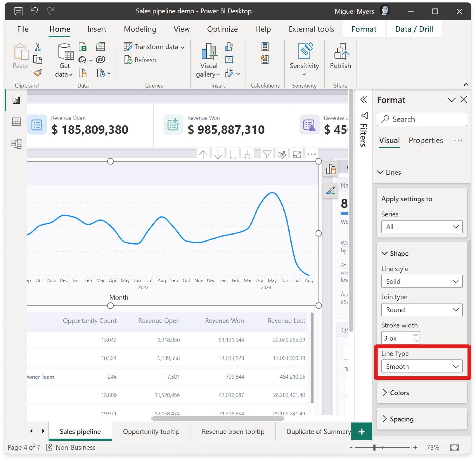The height and width of the screenshot is (461, 476).
Task: Open the Series dropdown set to All
Action: pyautogui.click(x=422, y=227)
